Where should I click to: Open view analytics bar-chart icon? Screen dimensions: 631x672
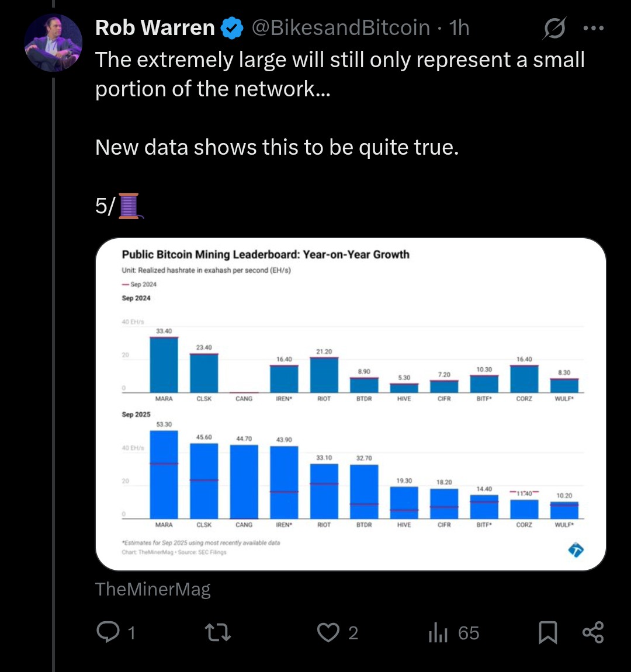[x=438, y=632]
